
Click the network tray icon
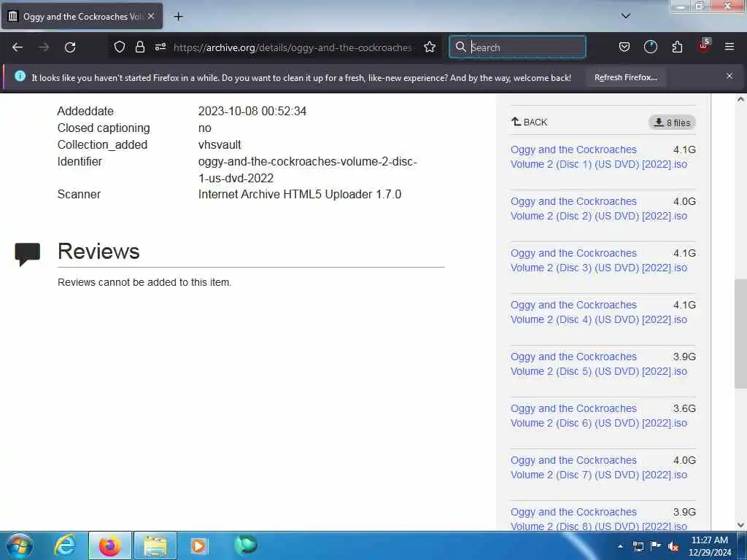(638, 546)
